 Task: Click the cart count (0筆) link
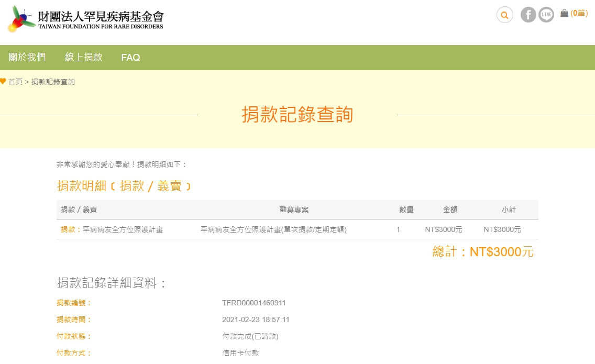pos(579,13)
